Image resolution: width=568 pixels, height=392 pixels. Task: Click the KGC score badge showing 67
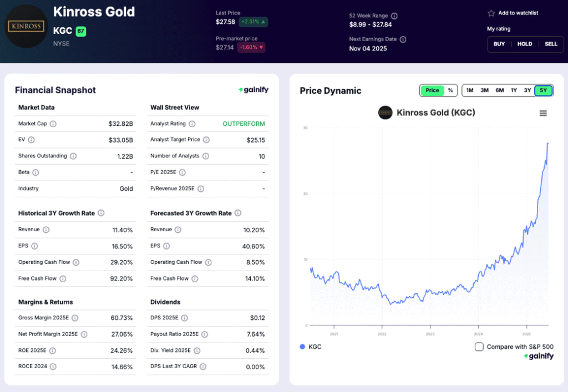[x=80, y=31]
